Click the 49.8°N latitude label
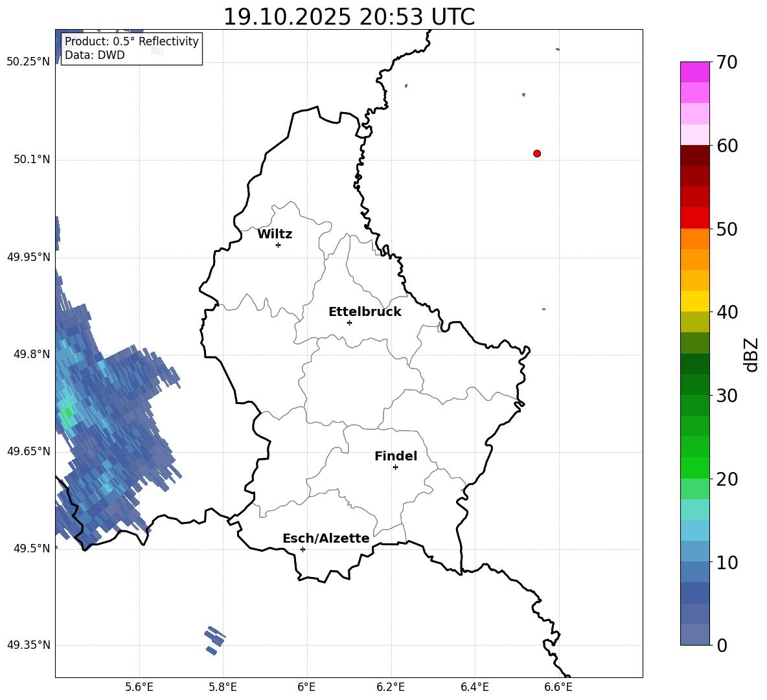The height and width of the screenshot is (700, 767). 32,354
